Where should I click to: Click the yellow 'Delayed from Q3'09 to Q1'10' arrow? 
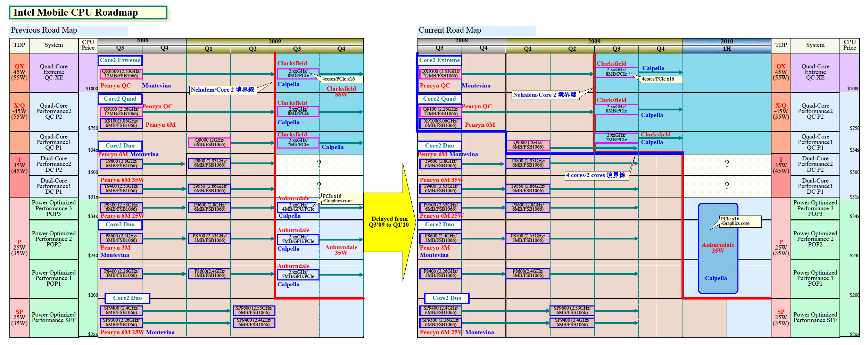tap(389, 222)
